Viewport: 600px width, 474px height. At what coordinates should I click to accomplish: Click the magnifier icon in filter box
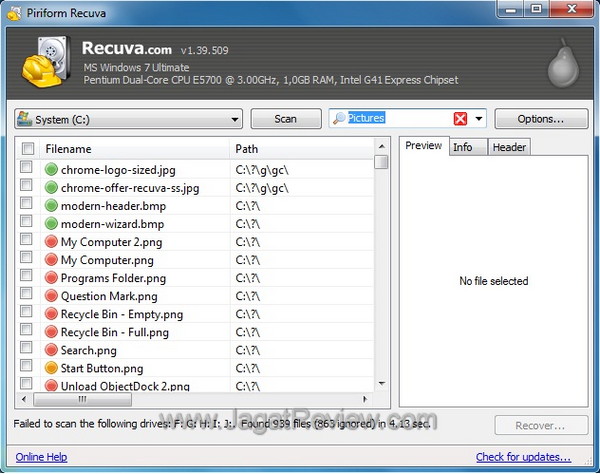point(339,119)
